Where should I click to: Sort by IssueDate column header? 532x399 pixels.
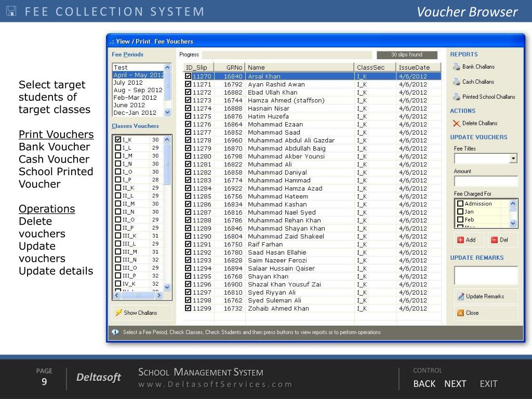(418, 67)
